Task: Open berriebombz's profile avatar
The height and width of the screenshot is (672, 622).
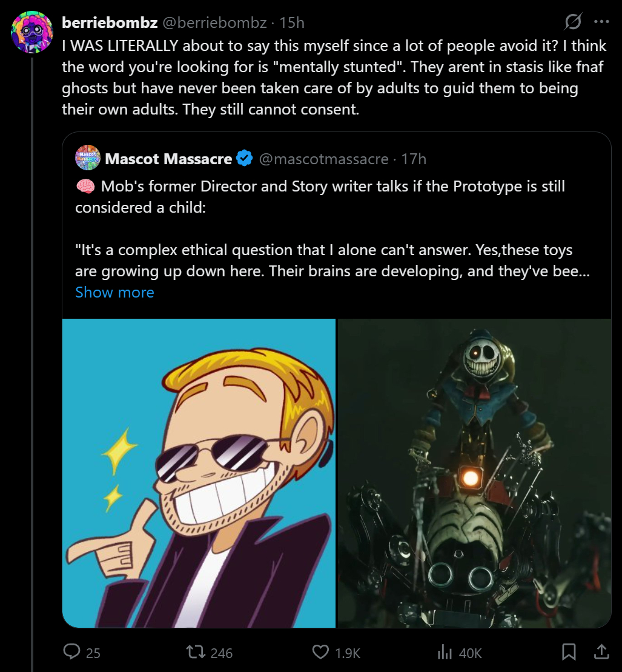Action: [x=32, y=32]
